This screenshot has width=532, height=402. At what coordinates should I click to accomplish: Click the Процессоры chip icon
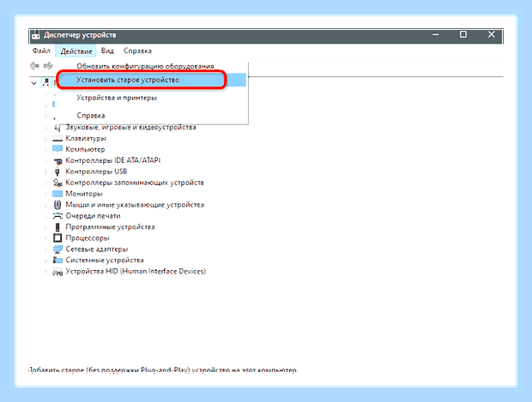click(57, 238)
